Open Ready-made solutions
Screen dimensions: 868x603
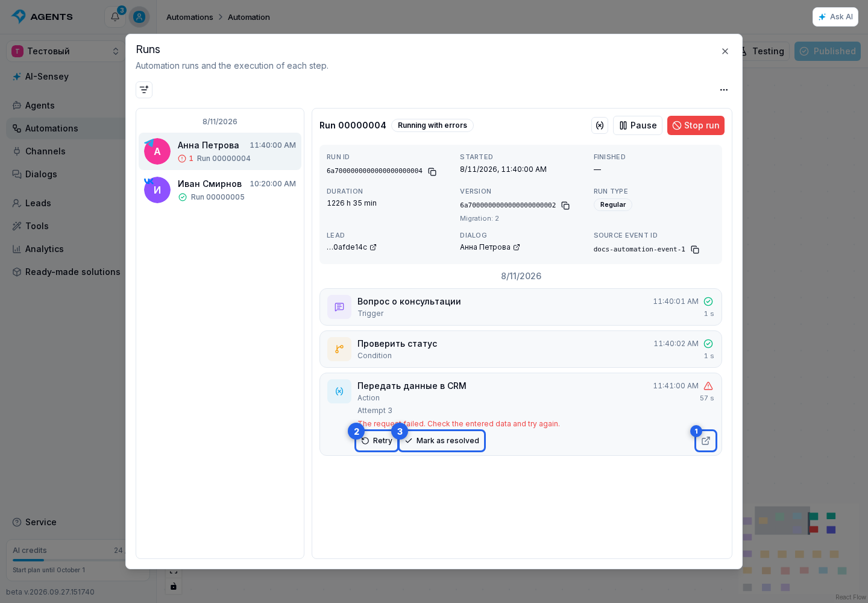[x=66, y=272]
